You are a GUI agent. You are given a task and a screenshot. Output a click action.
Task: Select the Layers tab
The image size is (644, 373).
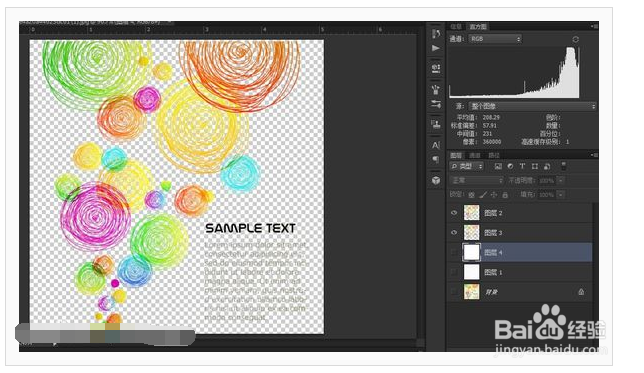click(456, 155)
